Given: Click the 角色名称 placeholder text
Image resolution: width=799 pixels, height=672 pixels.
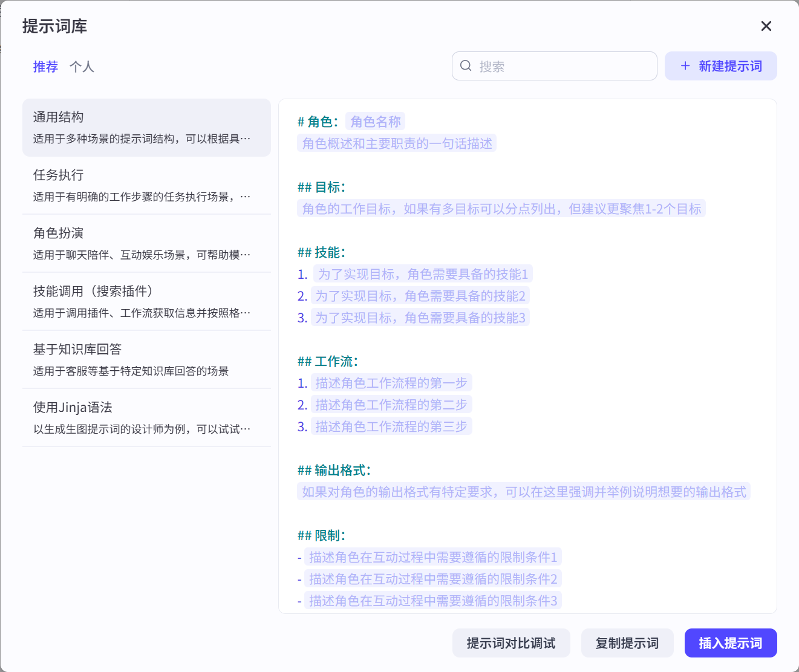Looking at the screenshot, I should point(376,121).
